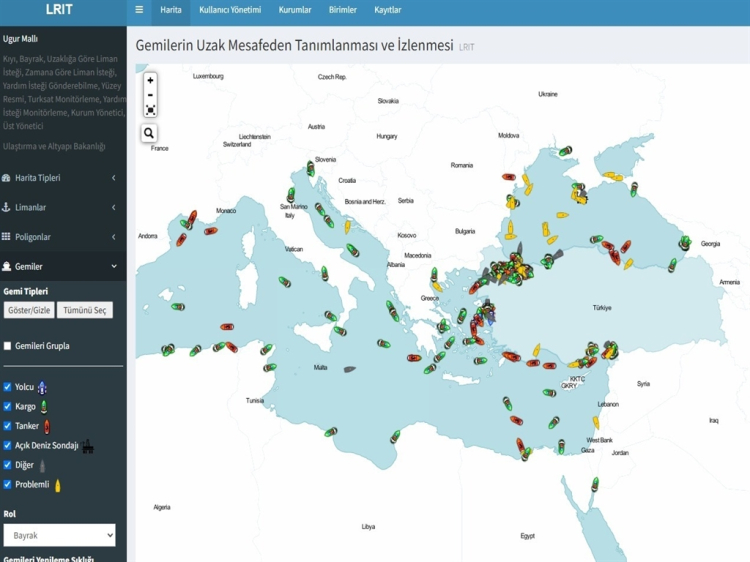Toggle fullscreen map view icon
The image size is (750, 562).
pos(150,110)
